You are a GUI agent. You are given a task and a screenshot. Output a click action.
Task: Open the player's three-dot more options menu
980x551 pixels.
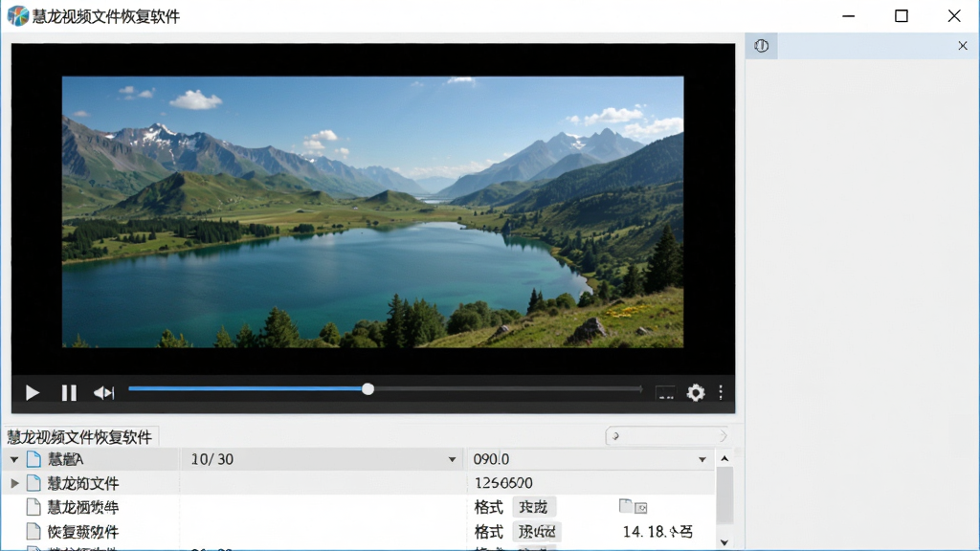(x=721, y=392)
